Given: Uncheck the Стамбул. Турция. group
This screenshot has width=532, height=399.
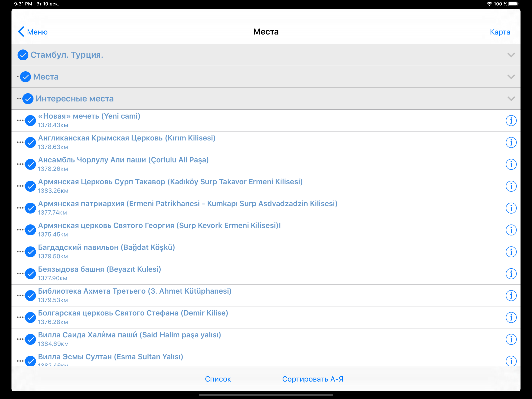Looking at the screenshot, I should click(23, 55).
